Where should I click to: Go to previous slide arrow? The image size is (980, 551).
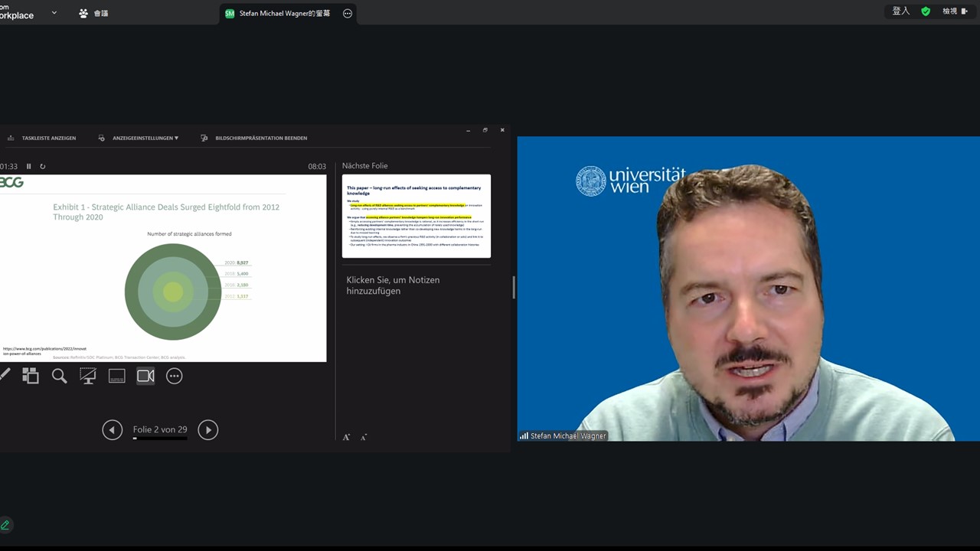(113, 430)
